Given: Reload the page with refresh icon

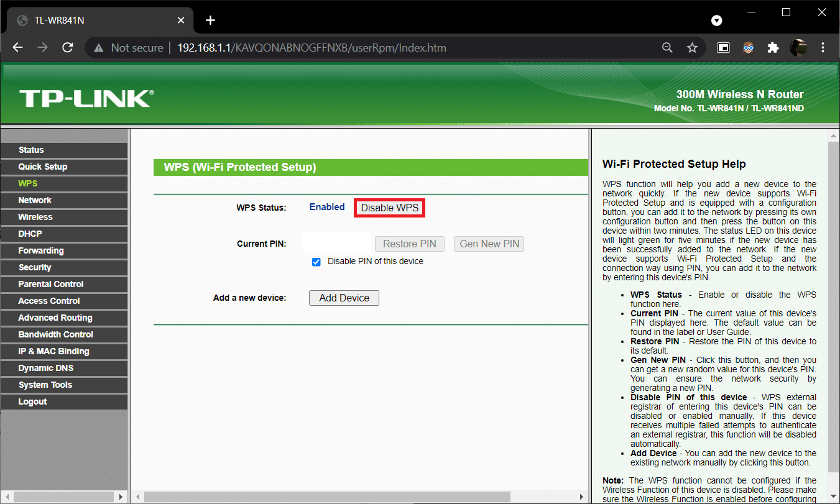Looking at the screenshot, I should tap(68, 48).
